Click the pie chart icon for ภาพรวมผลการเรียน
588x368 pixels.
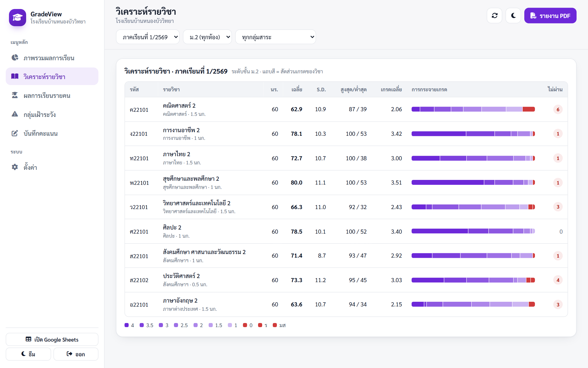[x=15, y=58]
